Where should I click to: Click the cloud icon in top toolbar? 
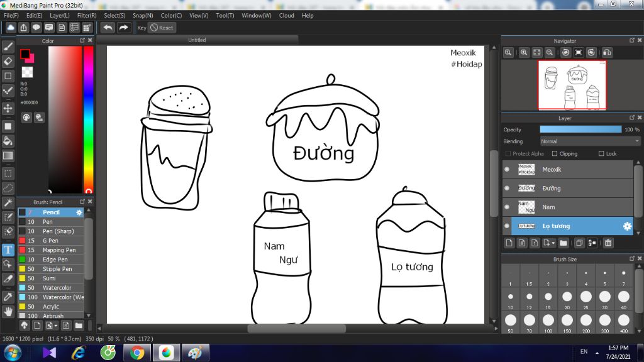(x=11, y=28)
